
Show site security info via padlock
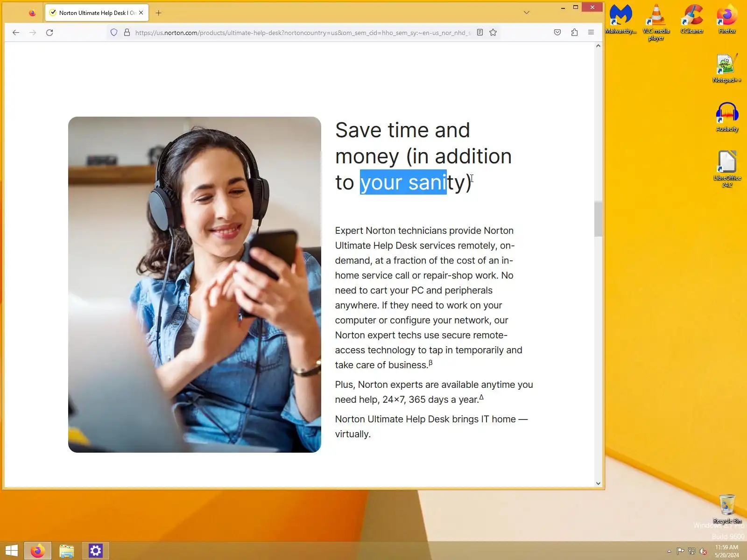pyautogui.click(x=127, y=33)
